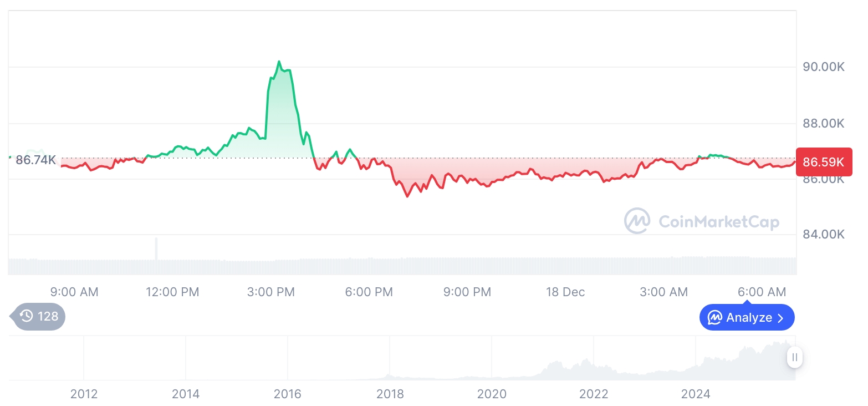Select 2018 on the history navigator
Image resolution: width=868 pixels, height=406 pixels.
tap(390, 394)
